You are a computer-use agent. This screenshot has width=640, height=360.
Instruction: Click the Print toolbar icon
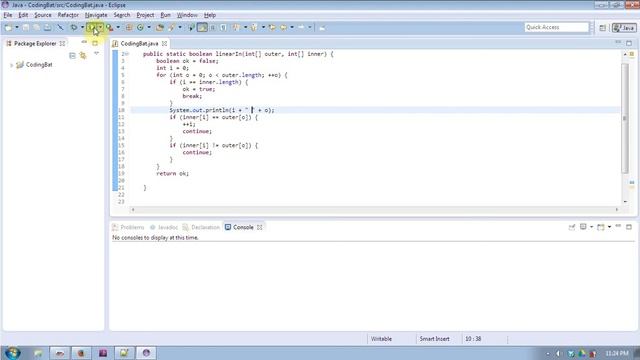(48, 27)
